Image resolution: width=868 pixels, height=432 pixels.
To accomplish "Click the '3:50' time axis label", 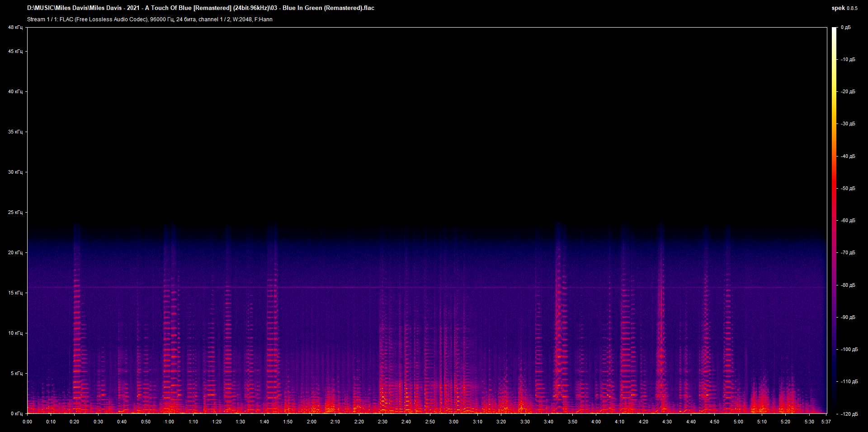I will click(x=572, y=422).
